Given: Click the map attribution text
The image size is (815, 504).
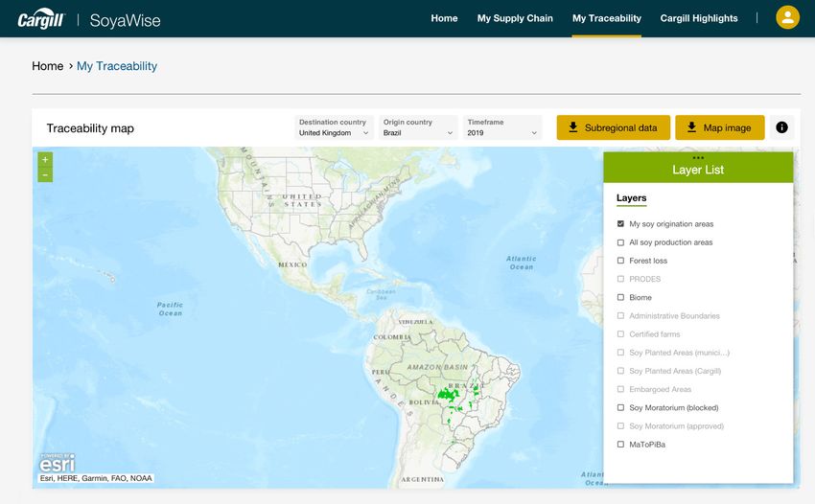Looking at the screenshot, I should [x=96, y=478].
